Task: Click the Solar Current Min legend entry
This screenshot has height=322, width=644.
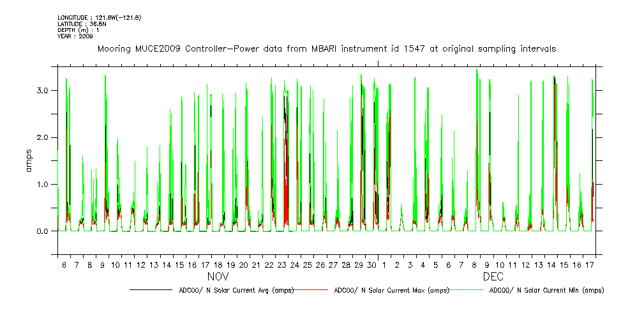Action: (546, 290)
